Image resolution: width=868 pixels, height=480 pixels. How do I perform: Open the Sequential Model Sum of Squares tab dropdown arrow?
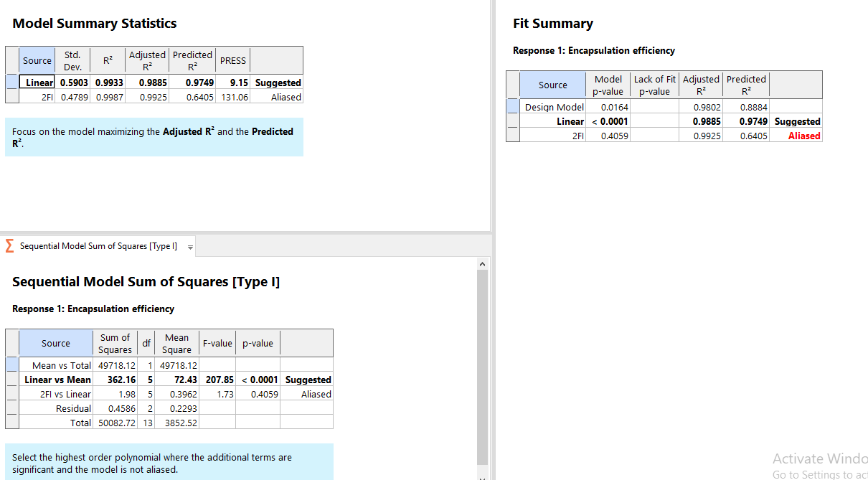click(x=190, y=247)
